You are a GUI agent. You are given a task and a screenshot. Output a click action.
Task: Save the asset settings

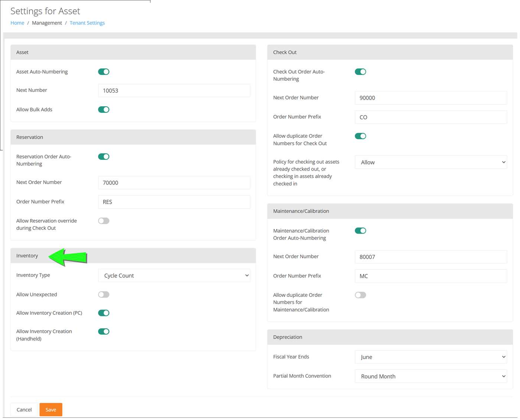(51, 410)
